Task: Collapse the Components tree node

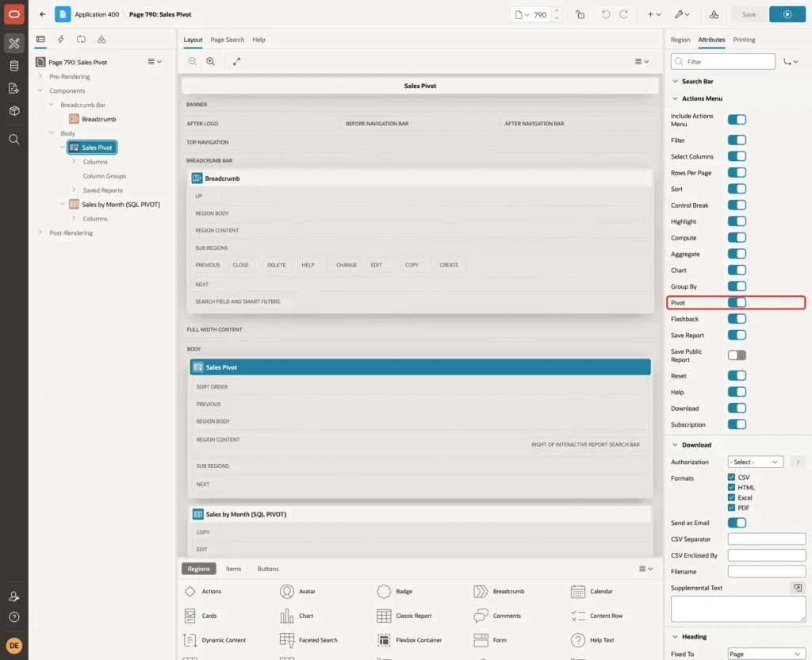Action: (40, 90)
